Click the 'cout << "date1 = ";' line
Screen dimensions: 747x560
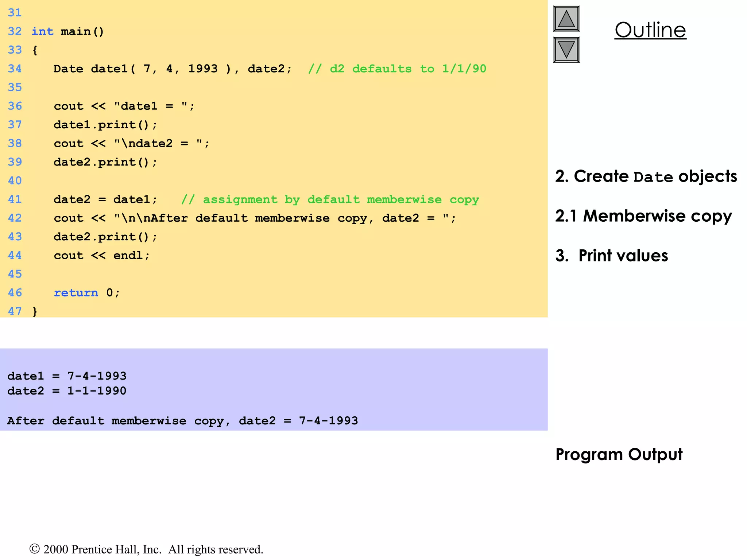124,106
